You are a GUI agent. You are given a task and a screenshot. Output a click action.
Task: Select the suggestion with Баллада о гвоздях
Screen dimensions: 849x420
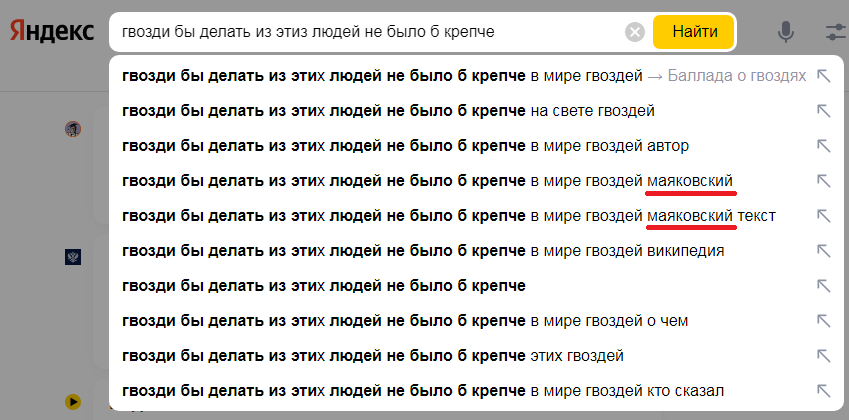pyautogui.click(x=460, y=75)
